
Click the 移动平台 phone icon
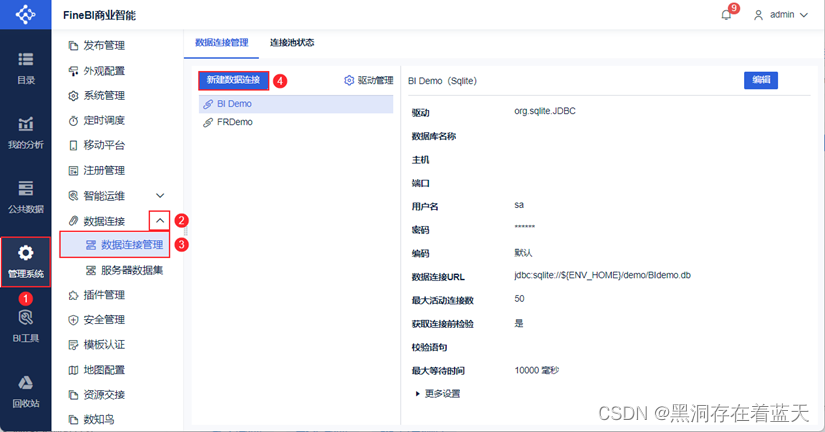[73, 145]
